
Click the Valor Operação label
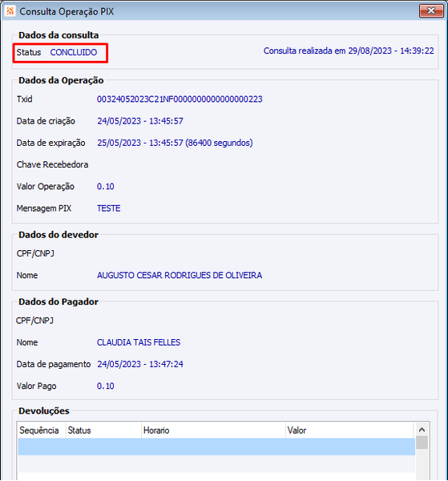point(46,187)
